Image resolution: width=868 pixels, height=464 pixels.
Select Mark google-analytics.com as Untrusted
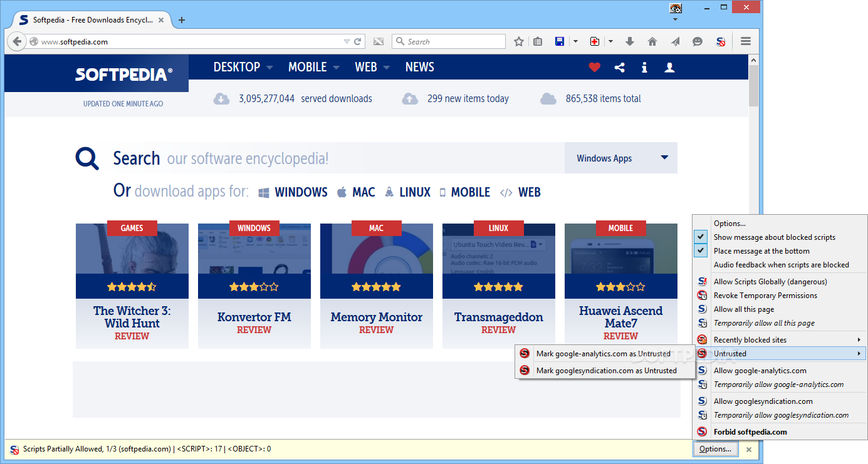click(604, 354)
